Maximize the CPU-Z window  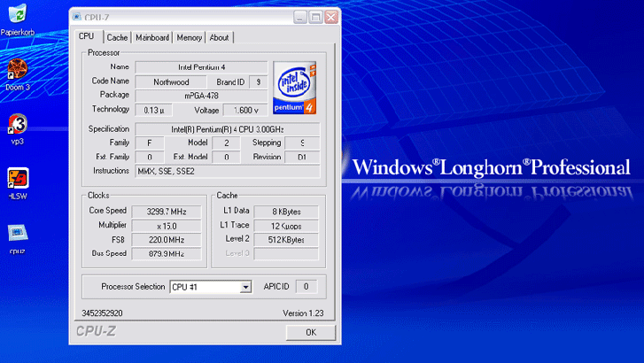click(315, 17)
